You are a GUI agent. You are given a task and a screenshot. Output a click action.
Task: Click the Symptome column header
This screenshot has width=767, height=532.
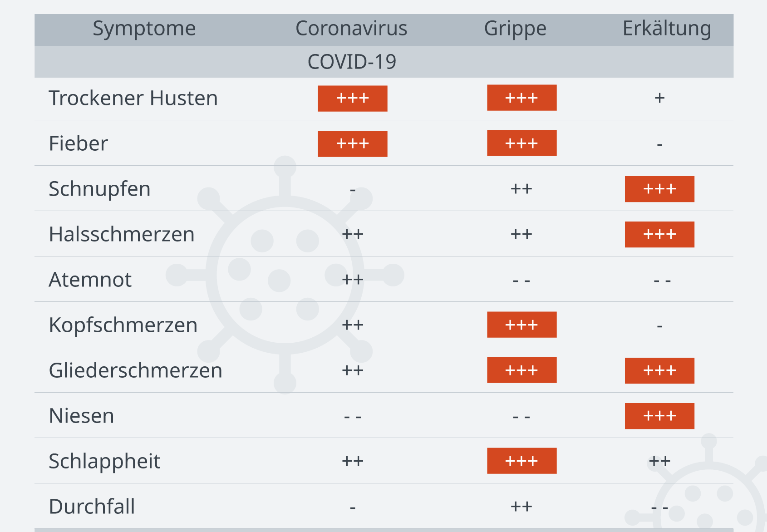pyautogui.click(x=144, y=29)
